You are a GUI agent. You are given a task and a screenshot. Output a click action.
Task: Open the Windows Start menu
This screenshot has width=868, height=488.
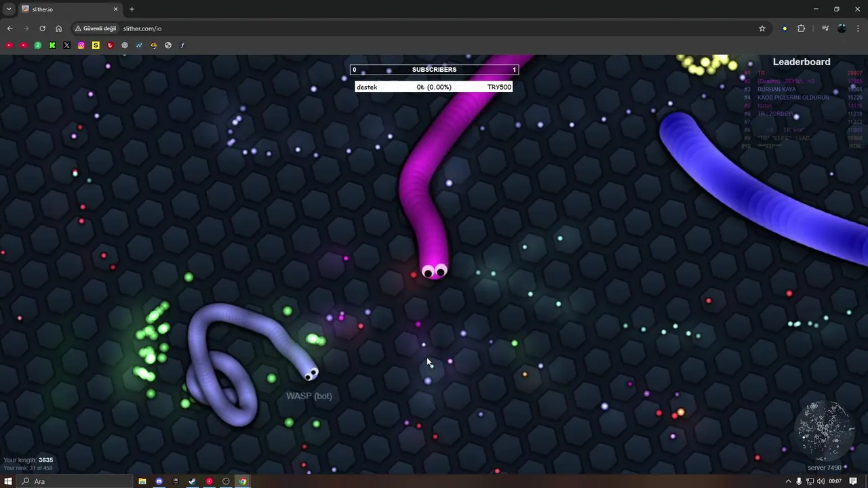[8, 481]
